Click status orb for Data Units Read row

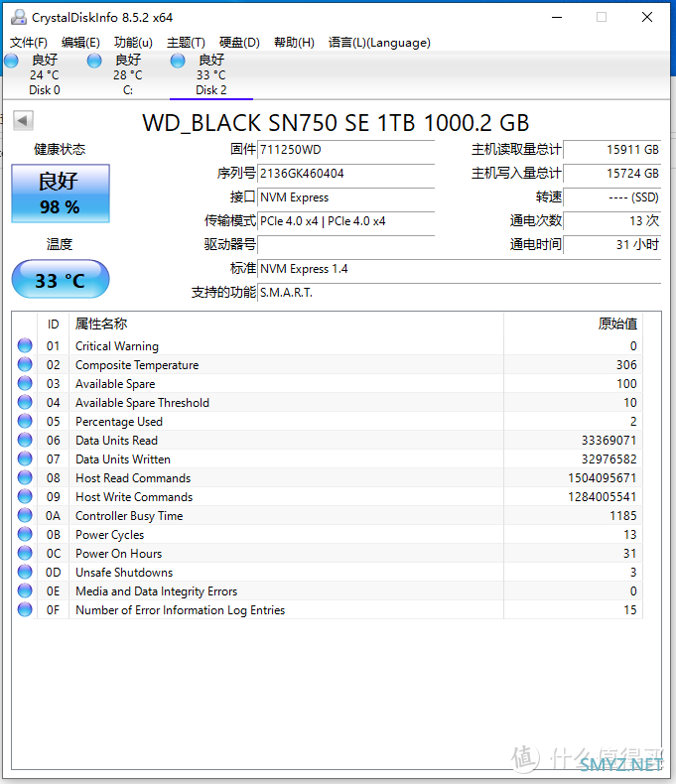(x=25, y=440)
